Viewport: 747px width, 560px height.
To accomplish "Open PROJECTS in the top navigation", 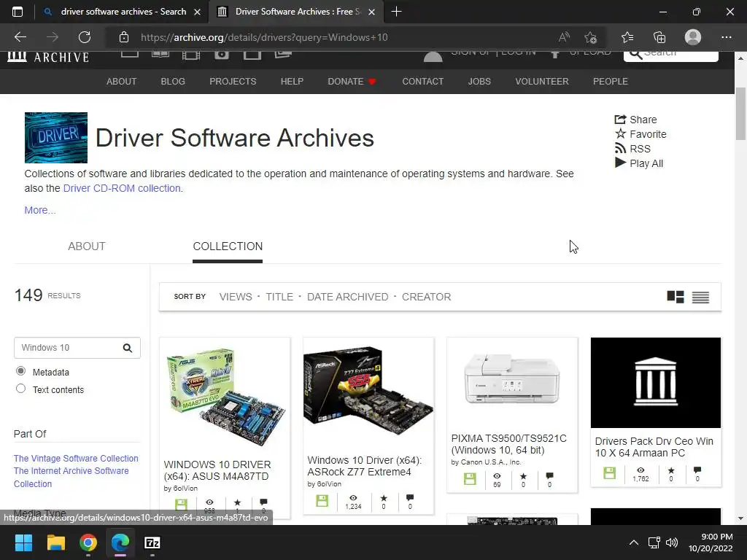I will [x=233, y=82].
